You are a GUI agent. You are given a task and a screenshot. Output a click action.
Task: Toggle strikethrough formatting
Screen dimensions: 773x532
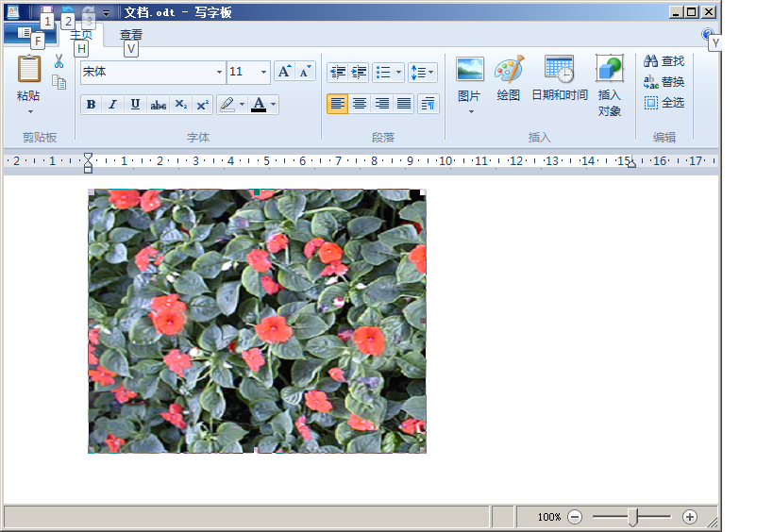coord(158,105)
